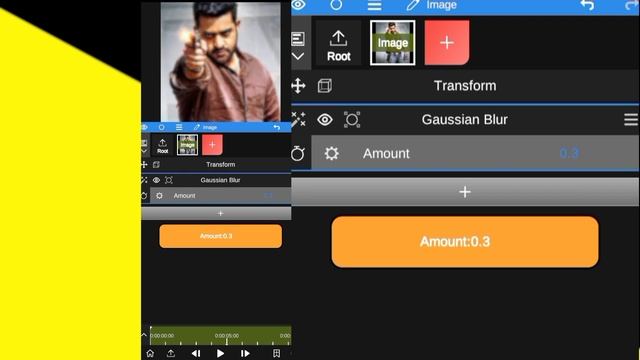Tap the circle icon in small app top bar
Image resolution: width=640 pixels, height=360 pixels.
click(x=162, y=127)
